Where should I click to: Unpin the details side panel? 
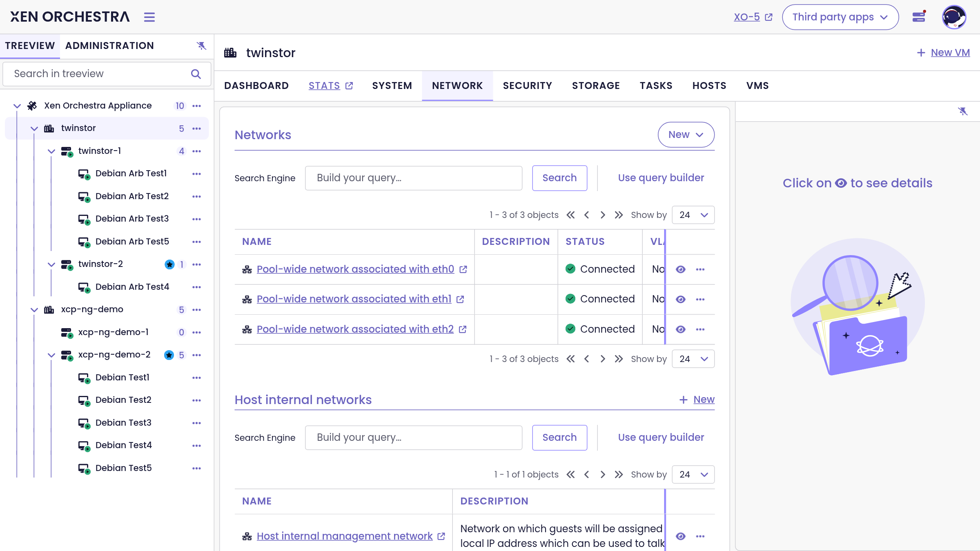(963, 111)
